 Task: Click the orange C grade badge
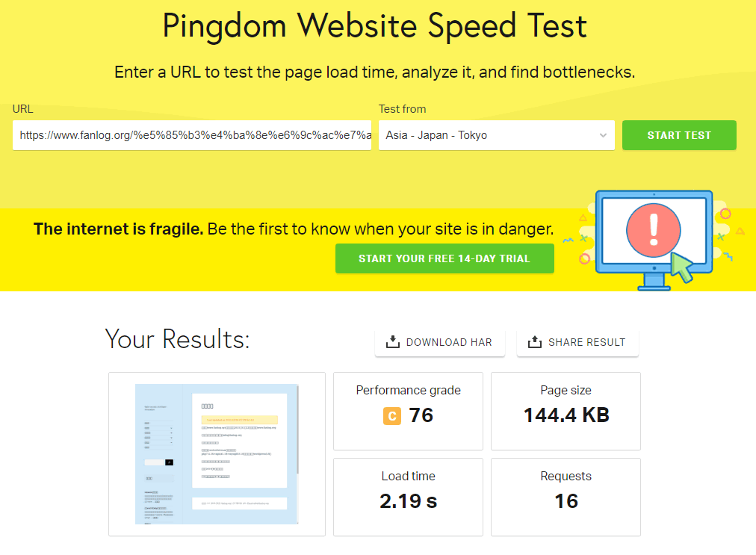click(x=392, y=415)
